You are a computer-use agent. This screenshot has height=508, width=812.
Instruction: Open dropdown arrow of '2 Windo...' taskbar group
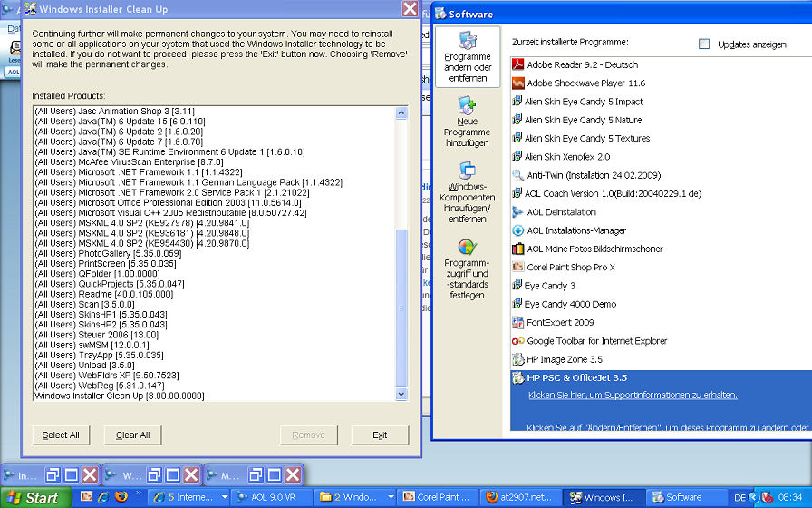coord(390,497)
